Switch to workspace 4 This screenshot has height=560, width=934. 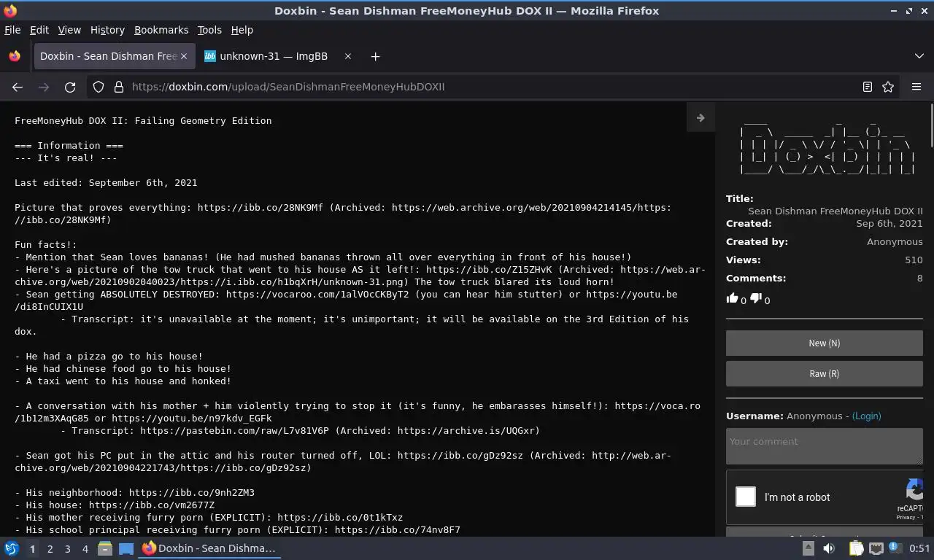tap(85, 548)
